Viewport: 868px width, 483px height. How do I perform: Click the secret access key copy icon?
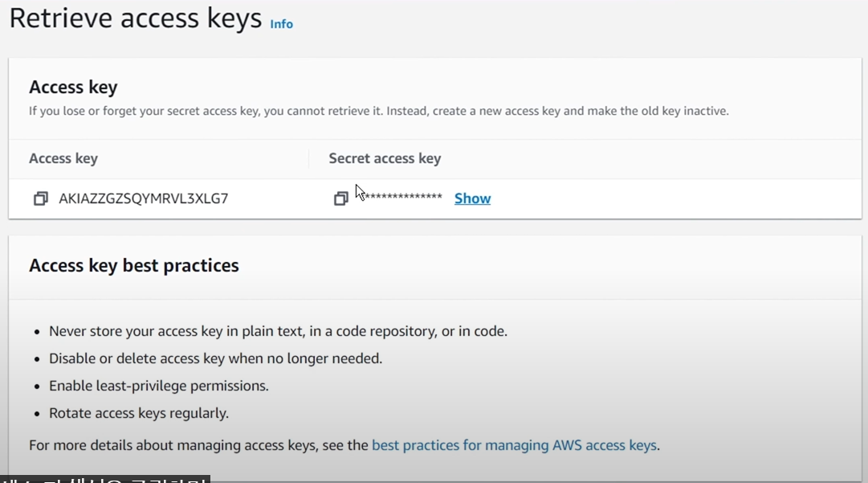[x=341, y=199]
